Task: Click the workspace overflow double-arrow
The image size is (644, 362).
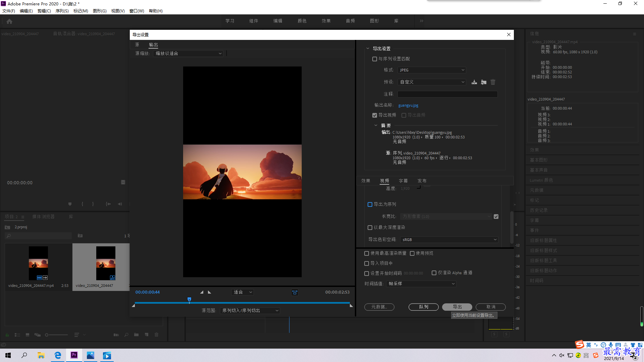Action: [x=421, y=21]
